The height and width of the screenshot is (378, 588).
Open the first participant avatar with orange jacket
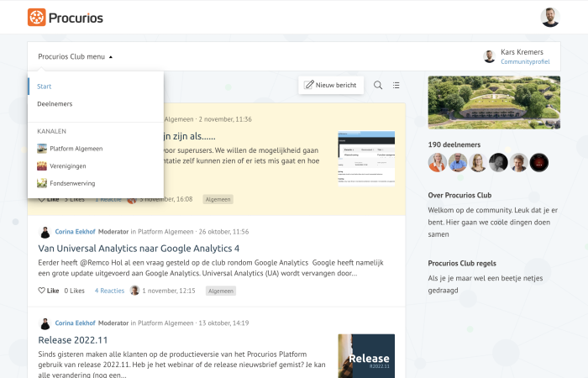point(438,163)
